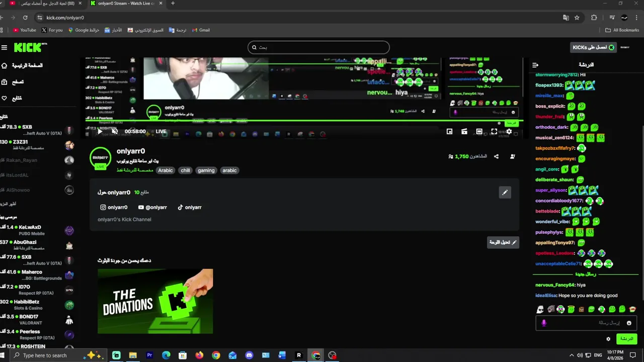Open Maherco recommended channel

[x=37, y=275]
